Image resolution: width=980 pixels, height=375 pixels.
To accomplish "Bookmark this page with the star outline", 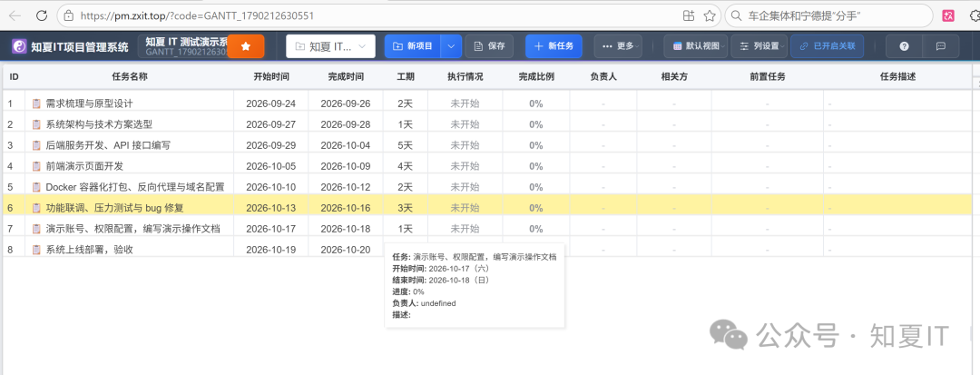I will pos(710,15).
